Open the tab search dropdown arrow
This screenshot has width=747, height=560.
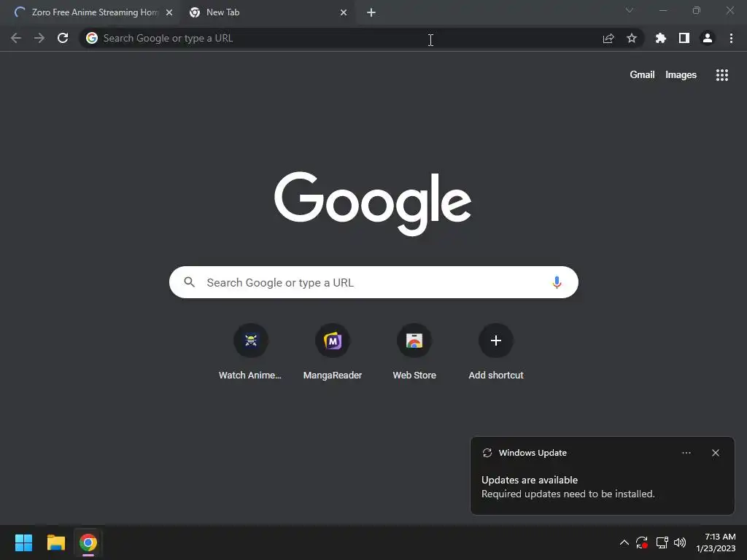point(630,10)
